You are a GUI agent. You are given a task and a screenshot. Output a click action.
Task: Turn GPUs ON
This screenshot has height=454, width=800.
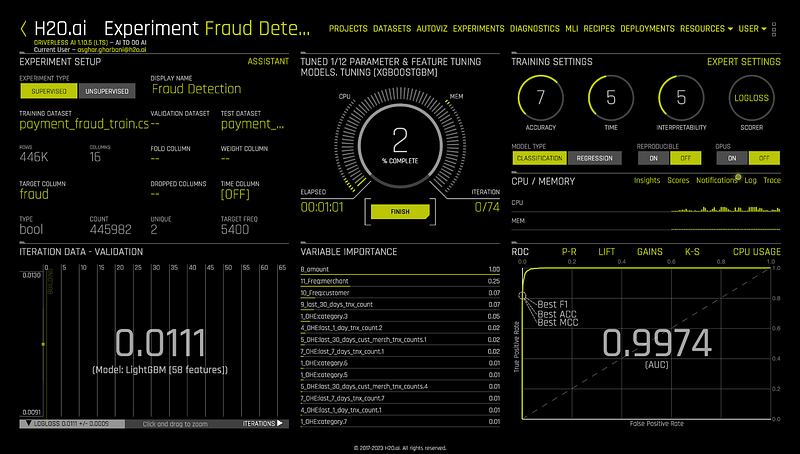[x=732, y=158]
